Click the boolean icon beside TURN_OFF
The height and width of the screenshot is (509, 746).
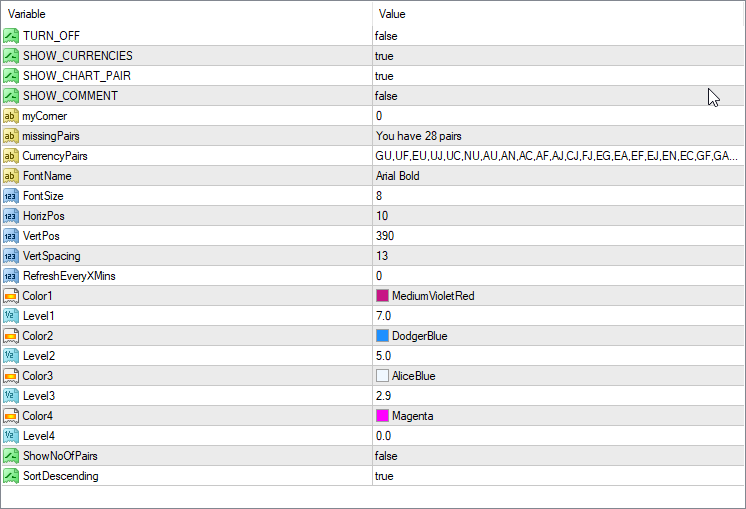(11, 36)
